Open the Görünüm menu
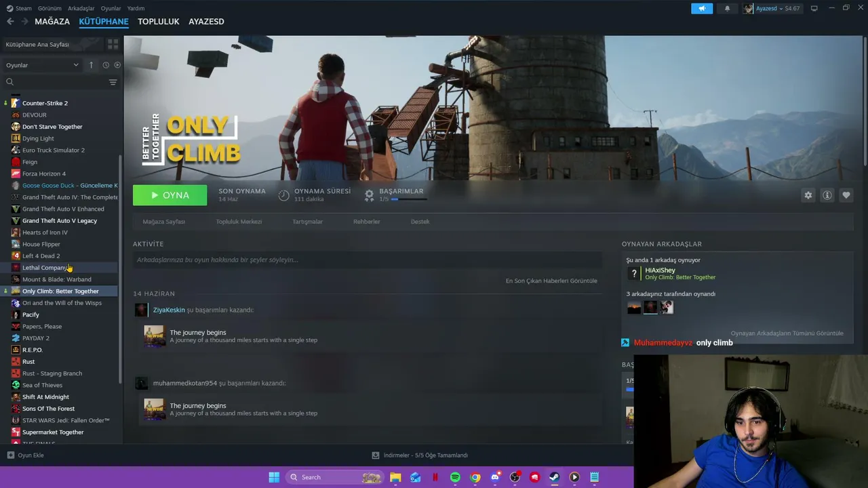The image size is (868, 488). coord(50,8)
